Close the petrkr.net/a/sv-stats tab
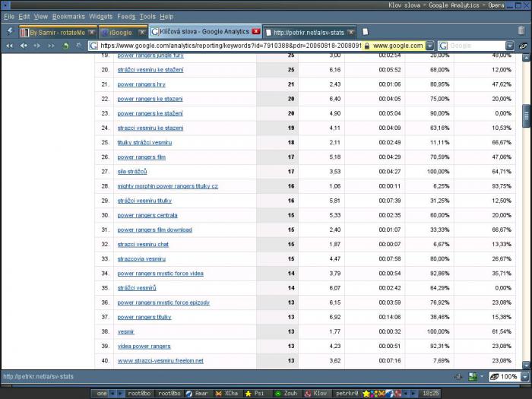 point(351,32)
